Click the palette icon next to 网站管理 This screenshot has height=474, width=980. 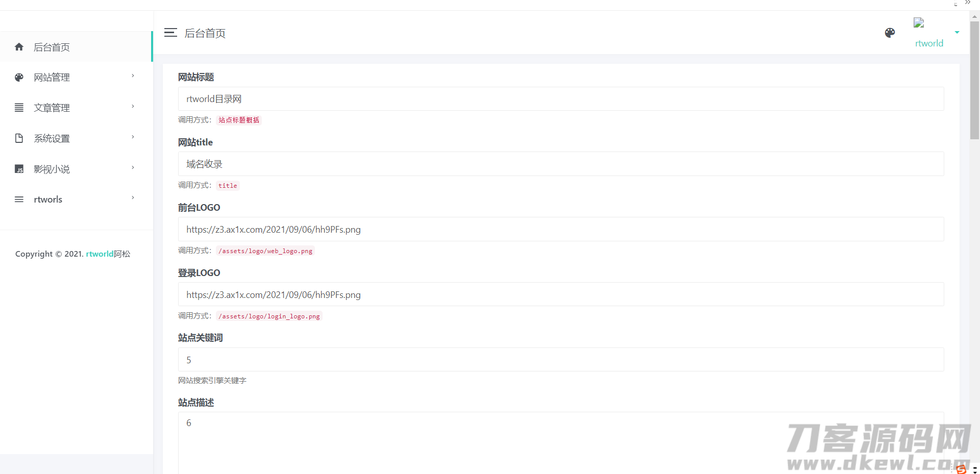[x=19, y=78]
